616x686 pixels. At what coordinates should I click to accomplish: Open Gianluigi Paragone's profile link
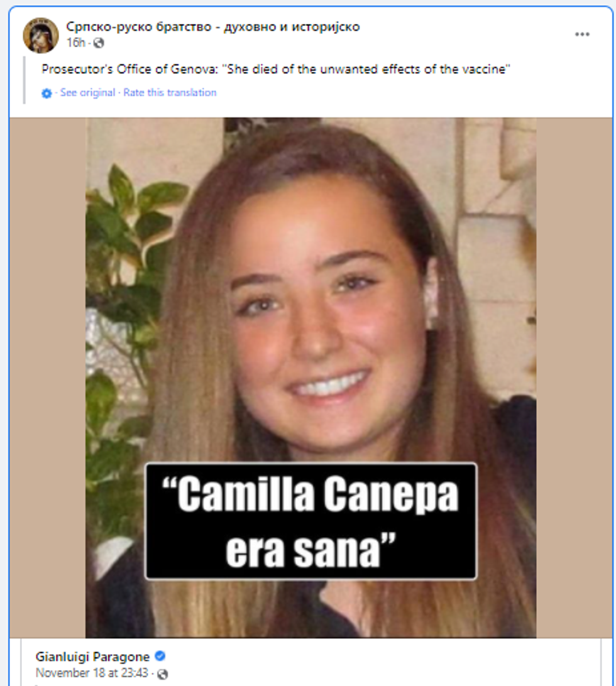92,656
